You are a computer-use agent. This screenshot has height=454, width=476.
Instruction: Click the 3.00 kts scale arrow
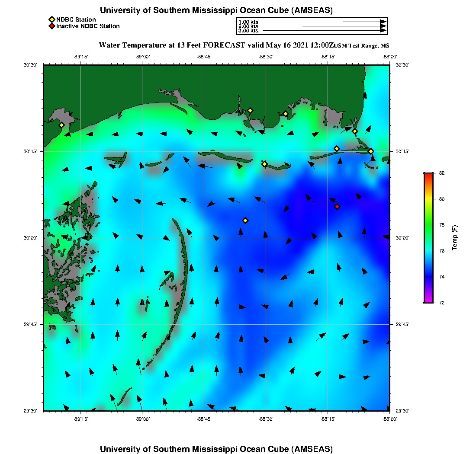pyautogui.click(x=324, y=31)
